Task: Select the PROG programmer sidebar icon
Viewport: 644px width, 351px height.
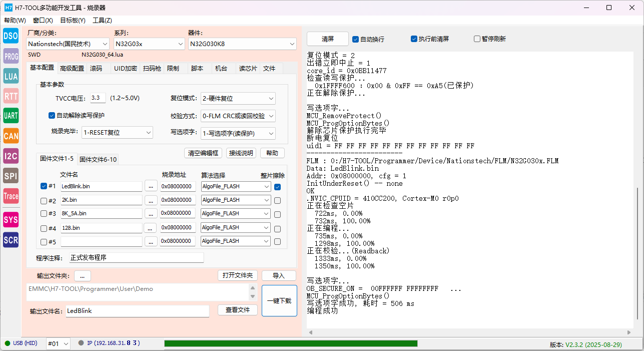Action: (x=11, y=56)
